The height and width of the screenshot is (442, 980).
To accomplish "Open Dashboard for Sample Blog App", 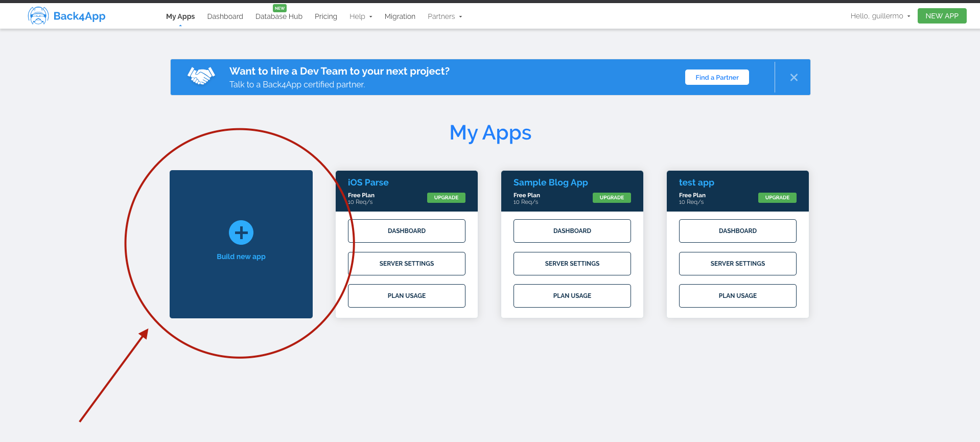I will [x=572, y=231].
